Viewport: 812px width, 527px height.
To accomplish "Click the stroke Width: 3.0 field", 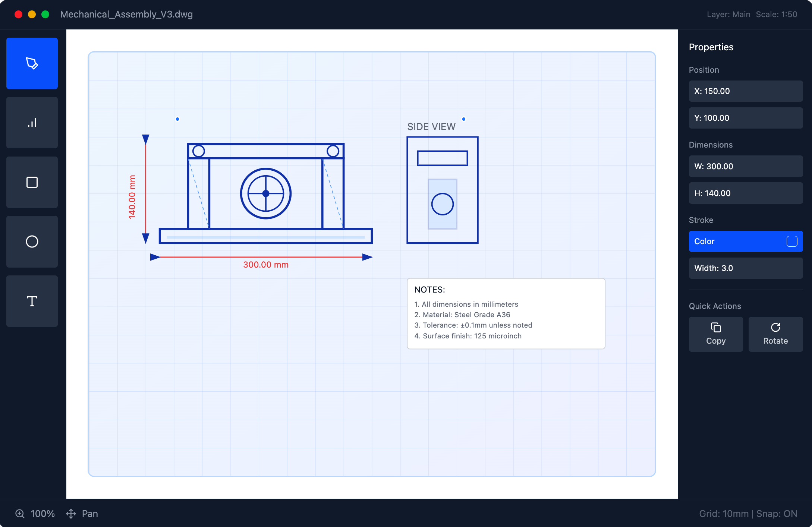I will click(745, 268).
